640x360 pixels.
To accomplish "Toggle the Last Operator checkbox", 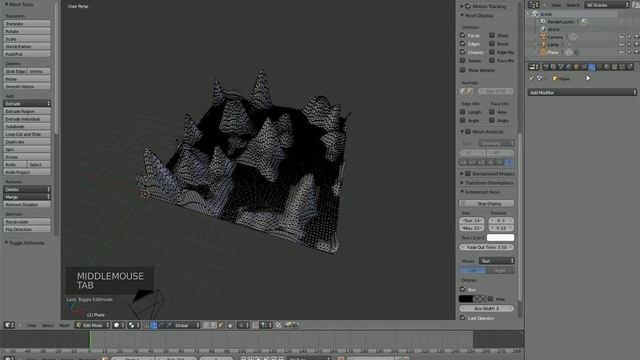I will point(462,318).
